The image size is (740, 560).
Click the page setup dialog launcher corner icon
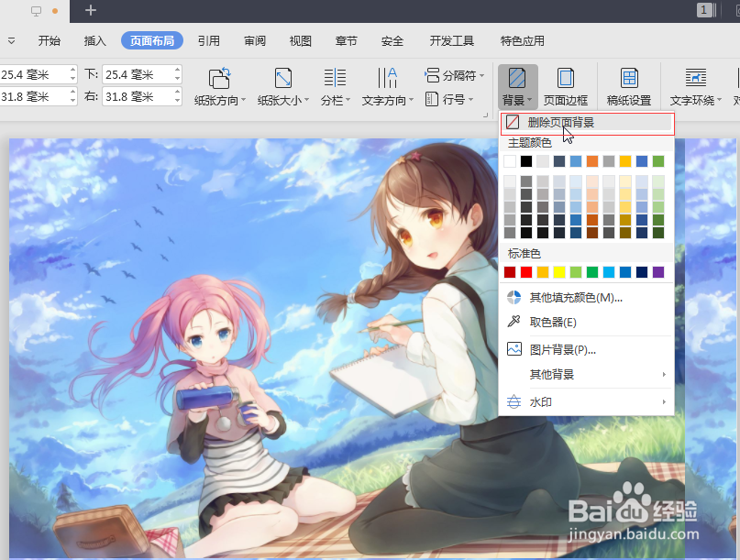(x=485, y=115)
